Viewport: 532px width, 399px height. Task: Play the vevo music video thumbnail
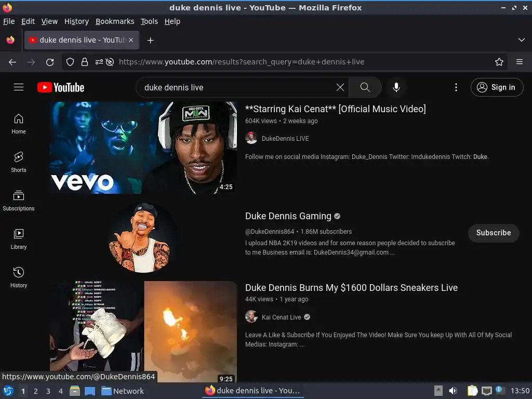(x=143, y=148)
